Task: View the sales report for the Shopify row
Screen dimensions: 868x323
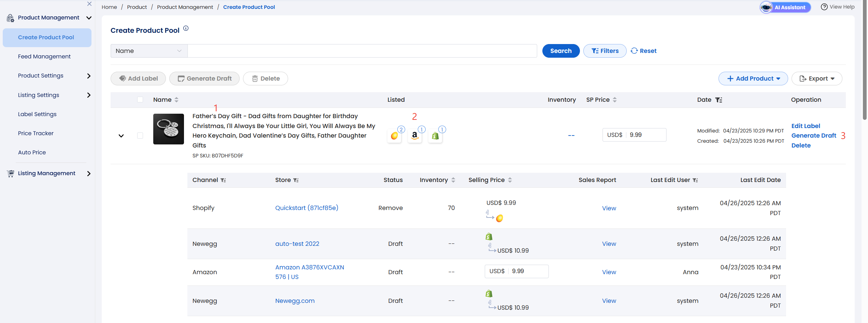Action: (x=609, y=208)
